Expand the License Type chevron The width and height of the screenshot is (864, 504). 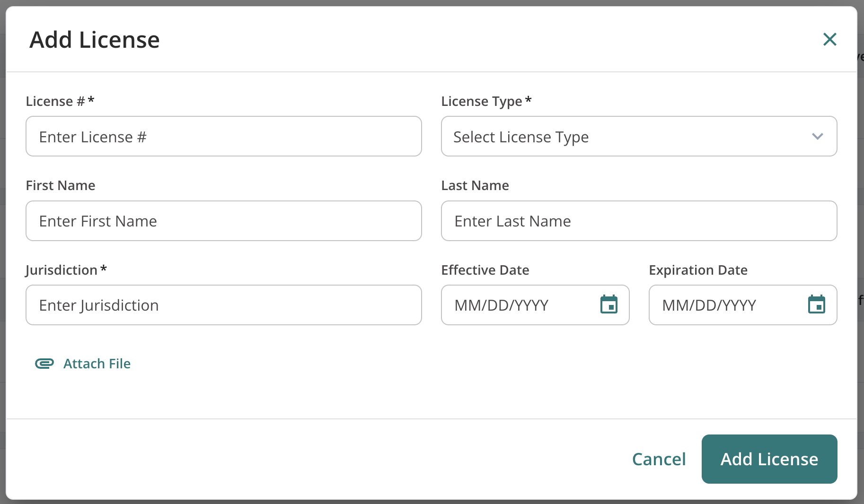click(818, 137)
